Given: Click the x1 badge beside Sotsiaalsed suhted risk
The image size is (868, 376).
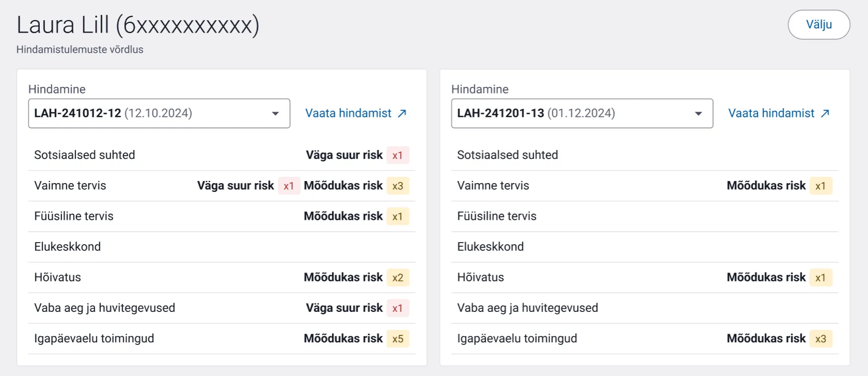Looking at the screenshot, I should point(398,155).
